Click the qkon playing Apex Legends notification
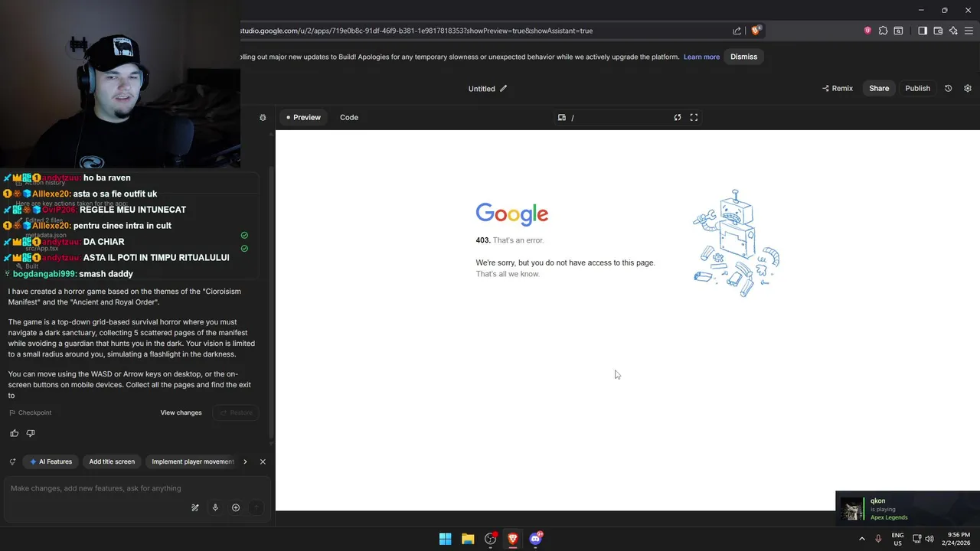This screenshot has width=980, height=551. pyautogui.click(x=908, y=509)
